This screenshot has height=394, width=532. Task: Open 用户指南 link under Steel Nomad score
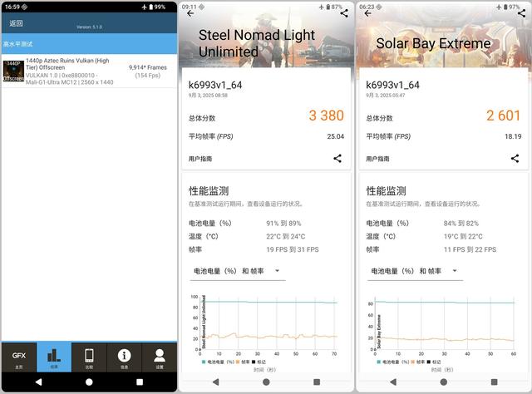[x=200, y=159]
